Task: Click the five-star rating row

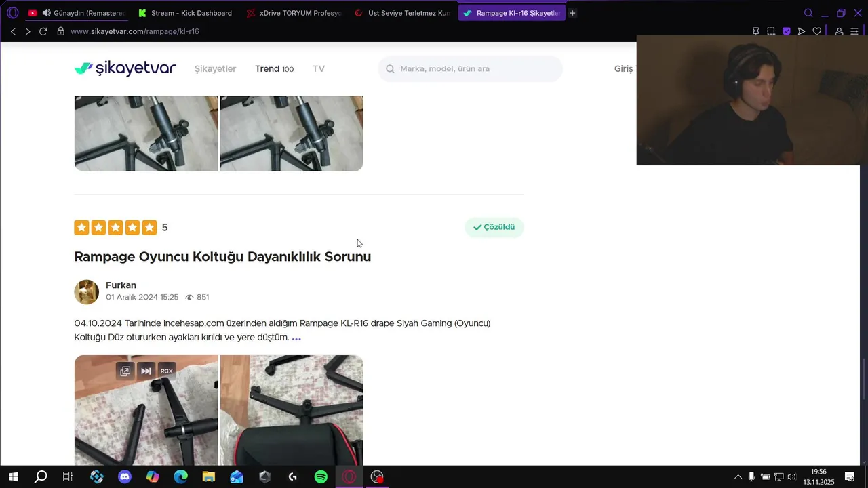Action: 115,228
